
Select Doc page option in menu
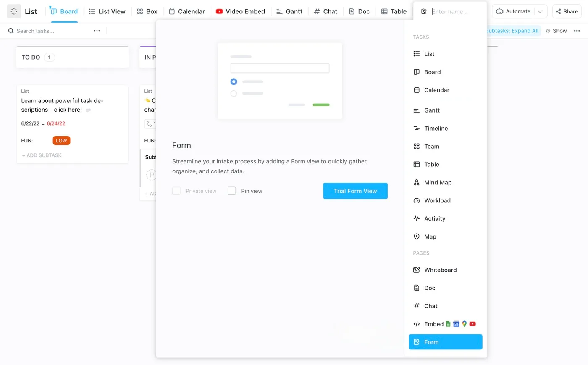(x=446, y=288)
